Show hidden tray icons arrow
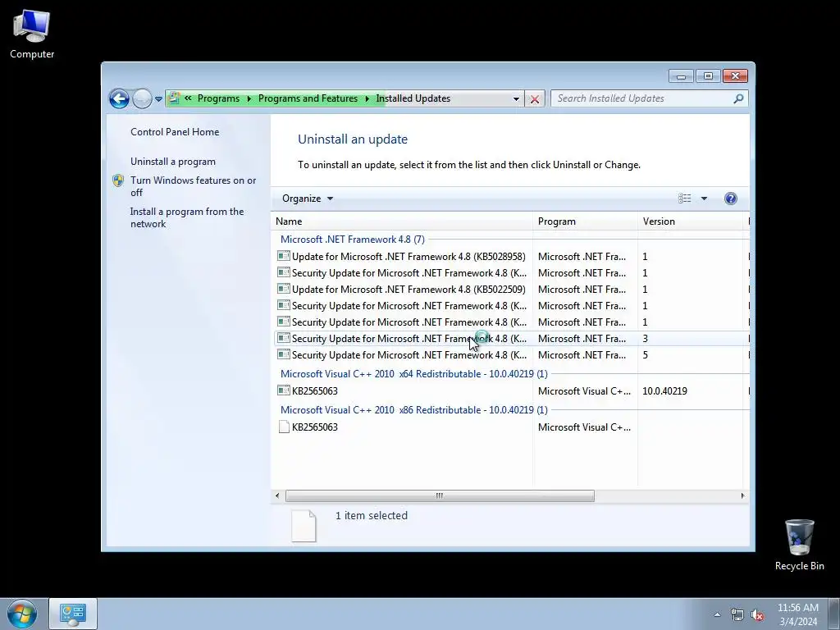Image resolution: width=840 pixels, height=630 pixels. 717,614
